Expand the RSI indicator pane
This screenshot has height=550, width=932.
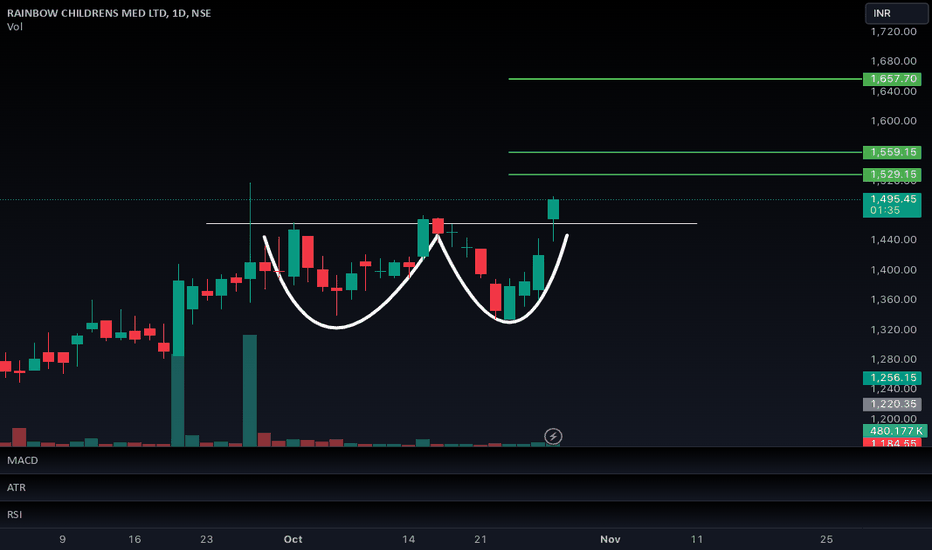(14, 514)
